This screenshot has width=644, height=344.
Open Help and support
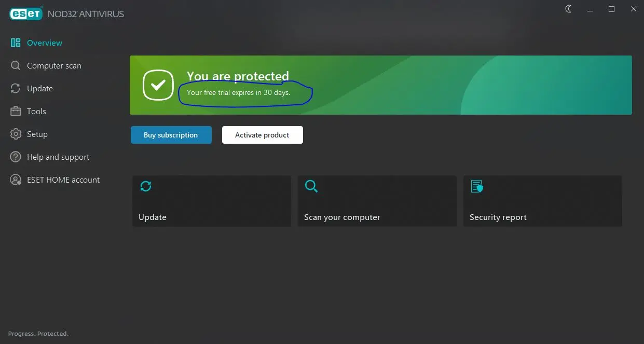58,157
